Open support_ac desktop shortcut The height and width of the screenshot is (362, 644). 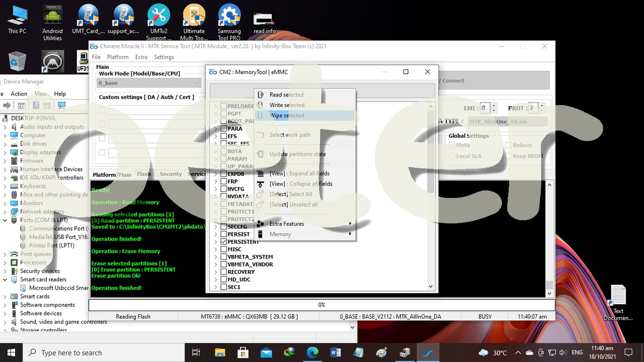tap(123, 20)
